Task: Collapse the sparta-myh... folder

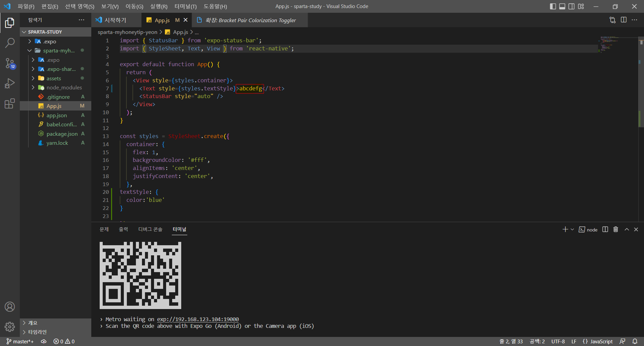Action: [x=55, y=50]
